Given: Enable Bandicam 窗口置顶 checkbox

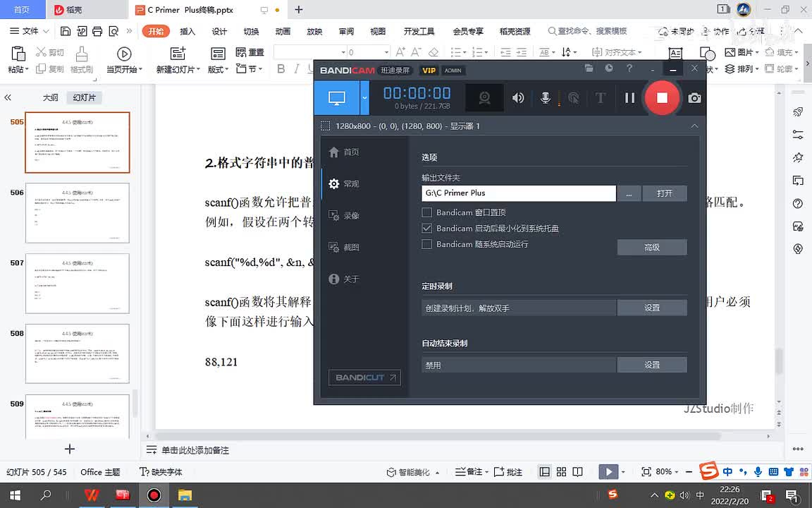Looking at the screenshot, I should [426, 212].
